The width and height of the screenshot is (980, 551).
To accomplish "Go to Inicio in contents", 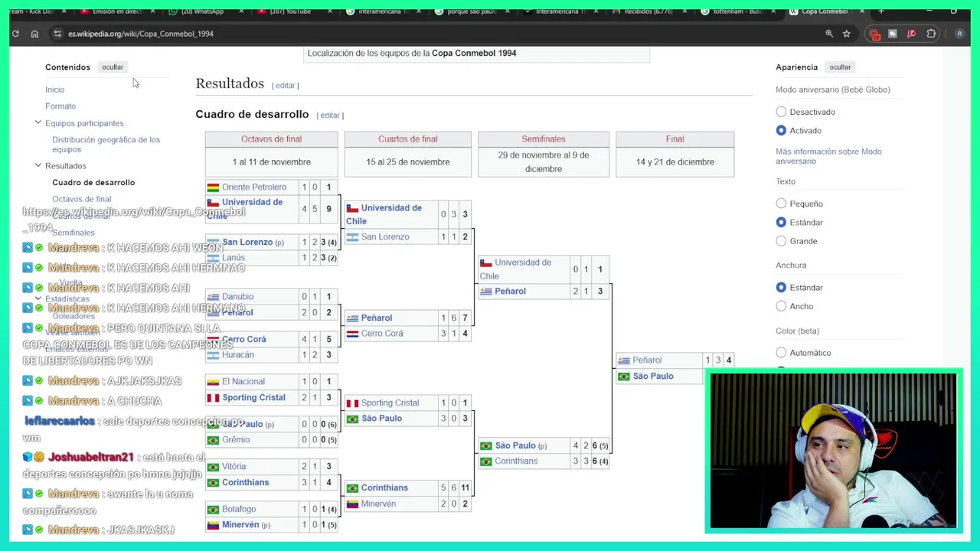I will (x=54, y=90).
